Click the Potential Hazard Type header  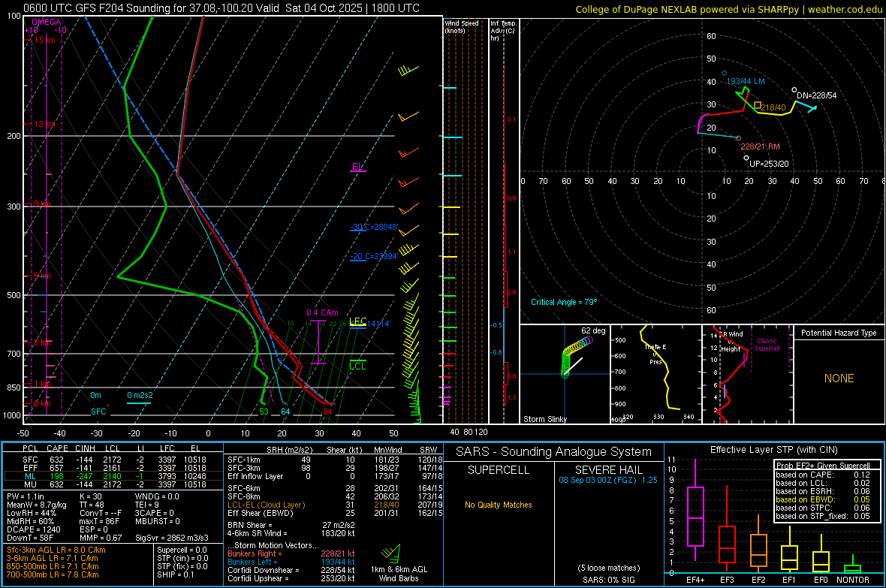pyautogui.click(x=839, y=333)
